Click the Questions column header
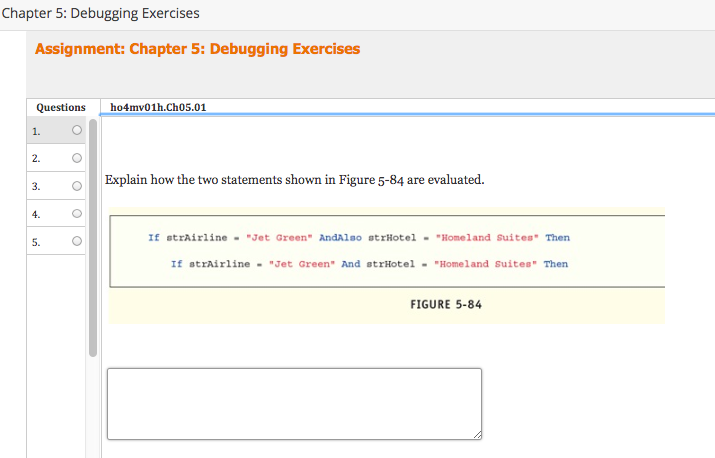 click(x=61, y=107)
